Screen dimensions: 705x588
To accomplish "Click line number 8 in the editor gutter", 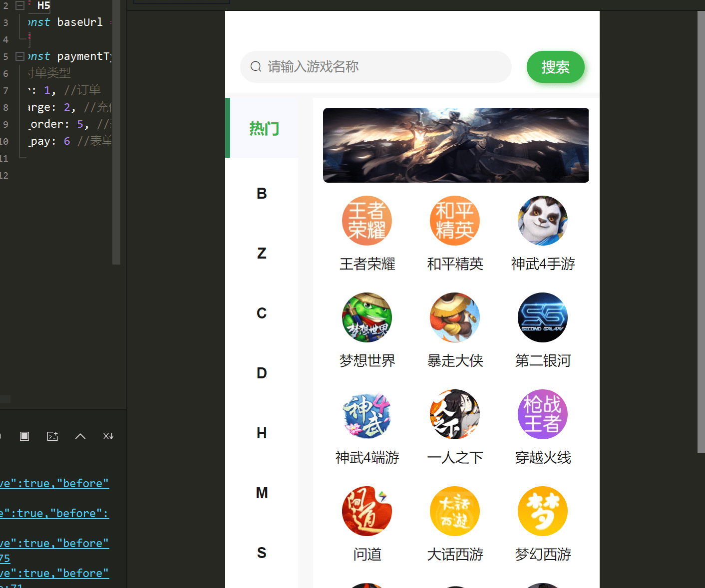I will [5, 107].
